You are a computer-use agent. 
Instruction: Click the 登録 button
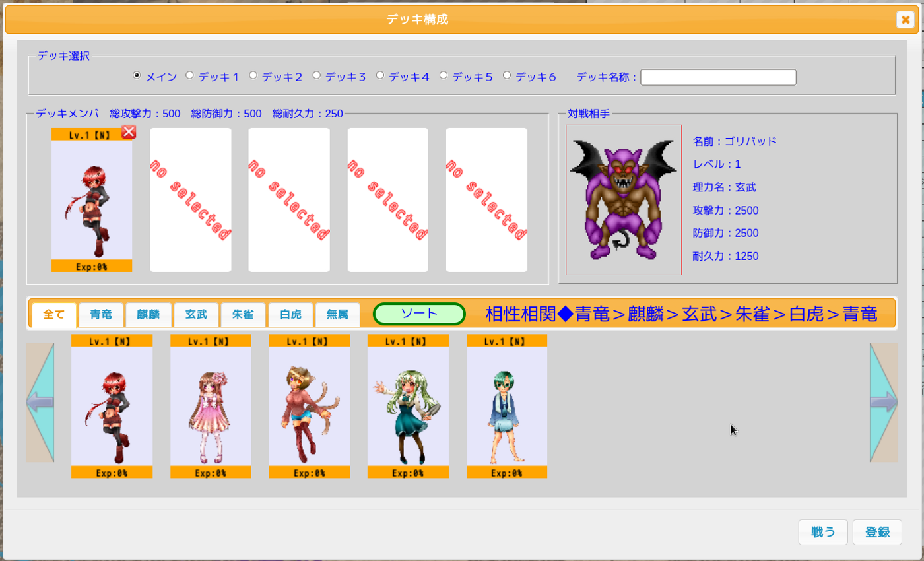877,532
